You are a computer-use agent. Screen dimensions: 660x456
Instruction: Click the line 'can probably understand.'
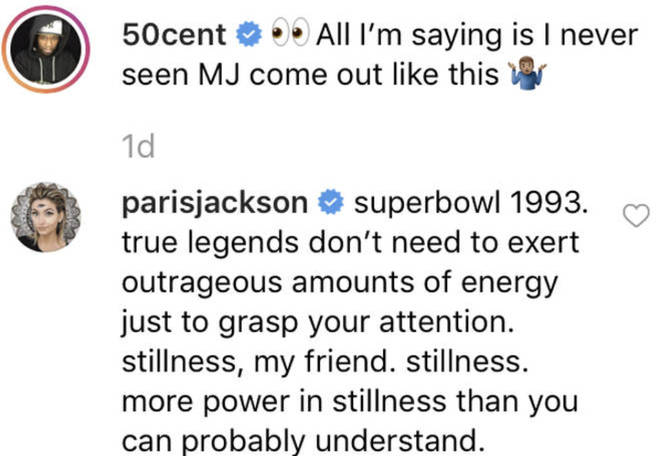pos(301,441)
